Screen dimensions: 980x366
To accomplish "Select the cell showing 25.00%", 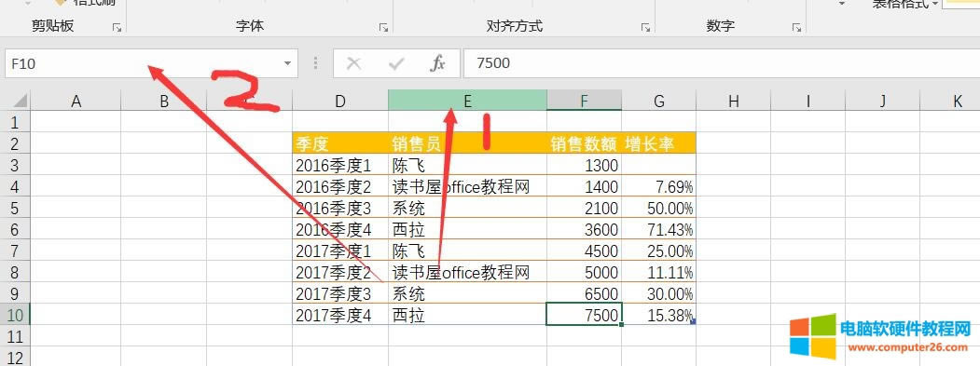I will [x=658, y=251].
